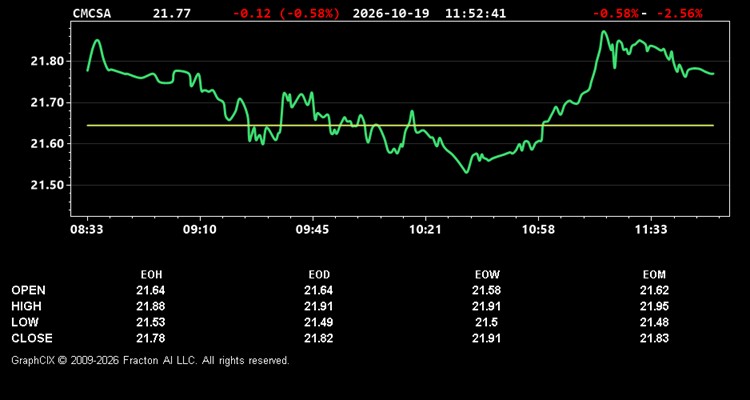Click the date 2026-10-19
Viewport: 750px width, 400px height.
pos(391,13)
